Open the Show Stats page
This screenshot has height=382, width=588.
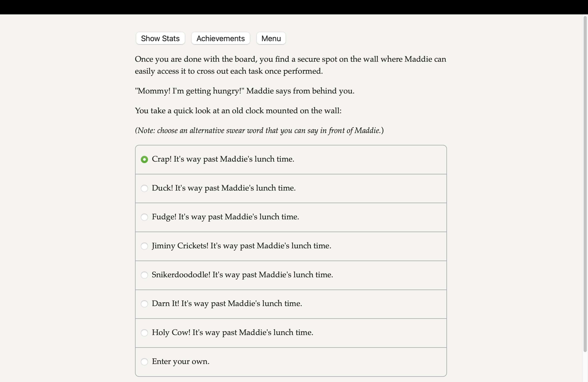coord(160,38)
